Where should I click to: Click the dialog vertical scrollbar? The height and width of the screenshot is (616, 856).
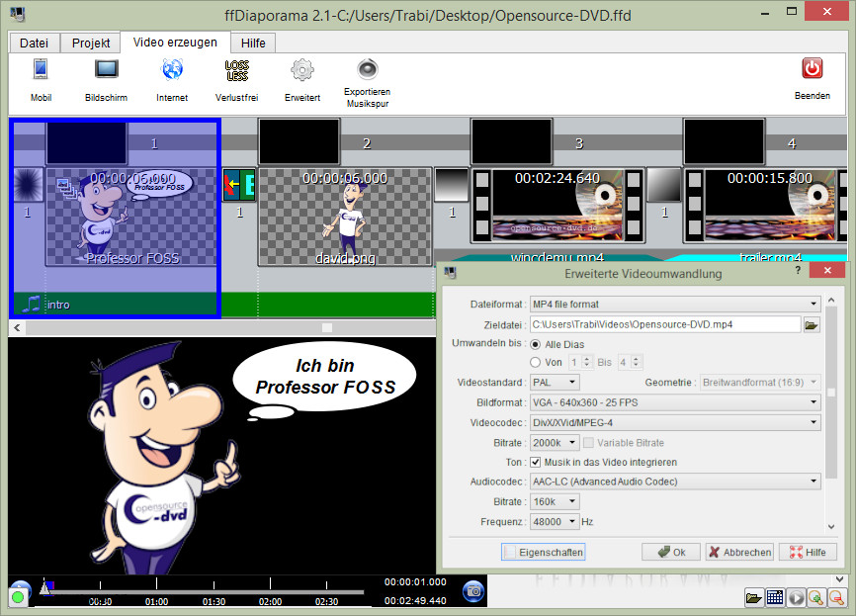tap(831, 393)
